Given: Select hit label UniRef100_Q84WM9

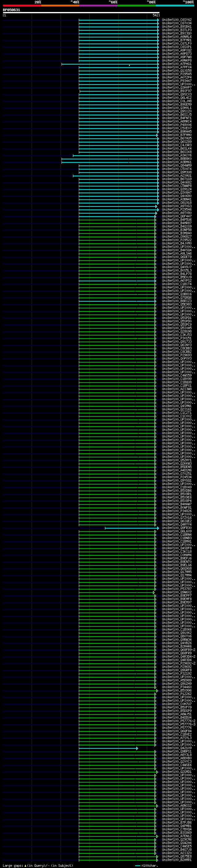Looking at the screenshot, I should tap(176, 165).
